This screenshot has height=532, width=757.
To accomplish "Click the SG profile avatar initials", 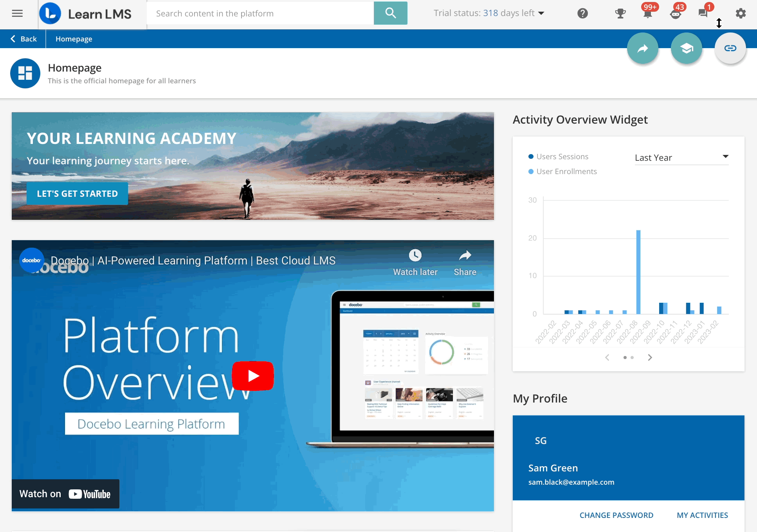I will tap(541, 441).
